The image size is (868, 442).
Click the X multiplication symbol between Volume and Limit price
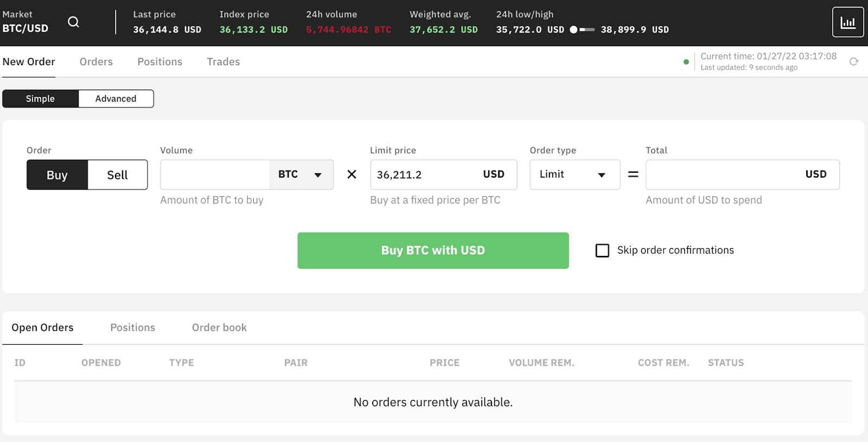352,174
